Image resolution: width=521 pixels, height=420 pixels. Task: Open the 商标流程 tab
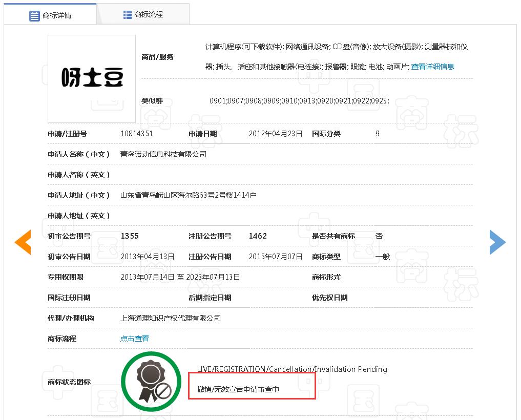click(143, 15)
